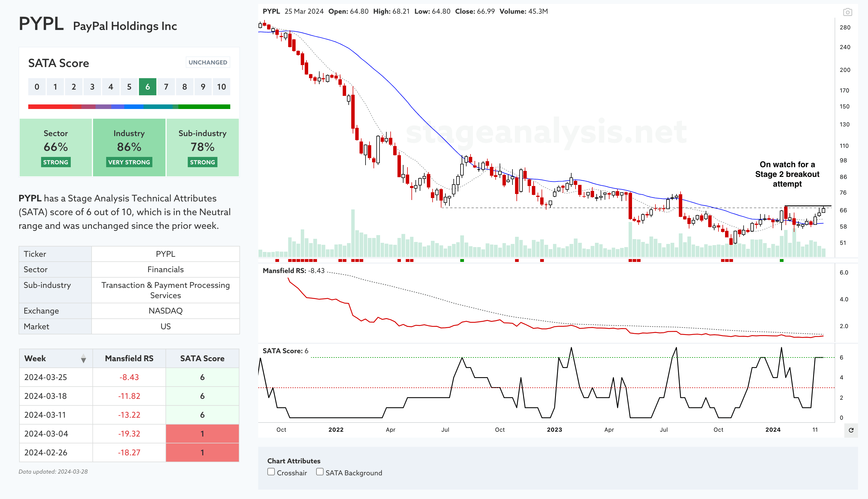Select SATA score box 7
This screenshot has height=499, width=868.
(x=166, y=87)
